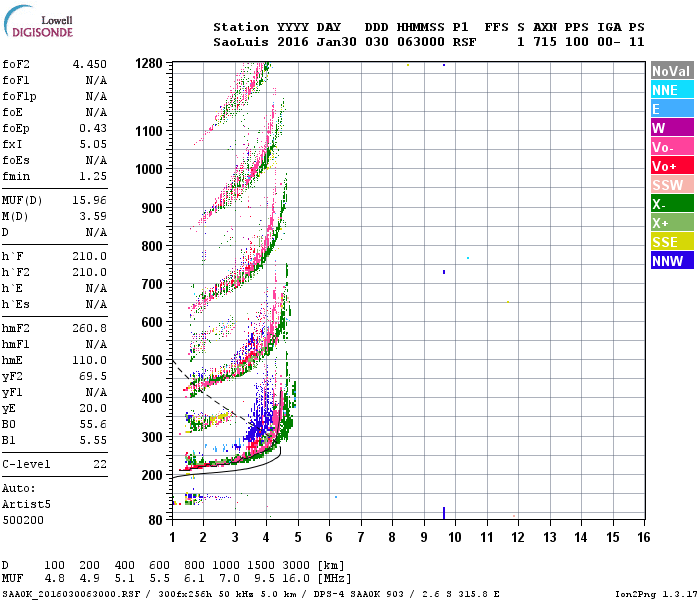
Task: Select the SSE yellow legend swatch
Action: [x=672, y=242]
